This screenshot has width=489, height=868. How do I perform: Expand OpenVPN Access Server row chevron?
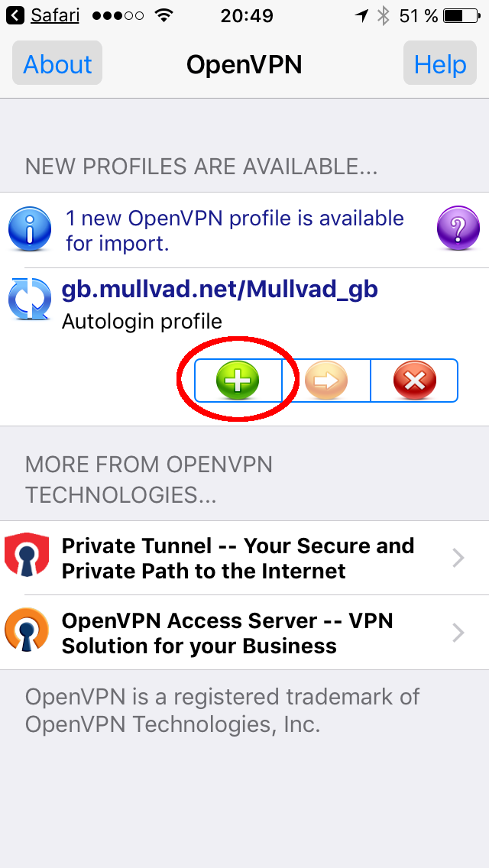(458, 633)
